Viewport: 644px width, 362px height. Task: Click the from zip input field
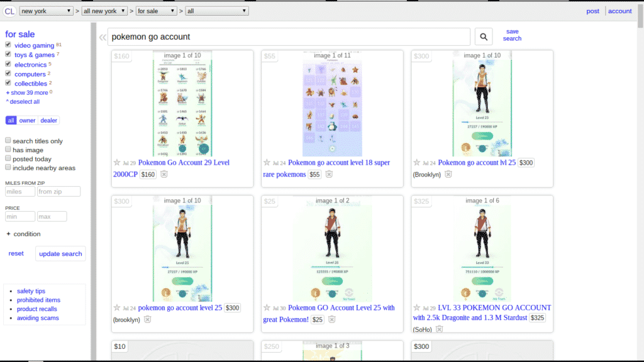[x=58, y=191]
